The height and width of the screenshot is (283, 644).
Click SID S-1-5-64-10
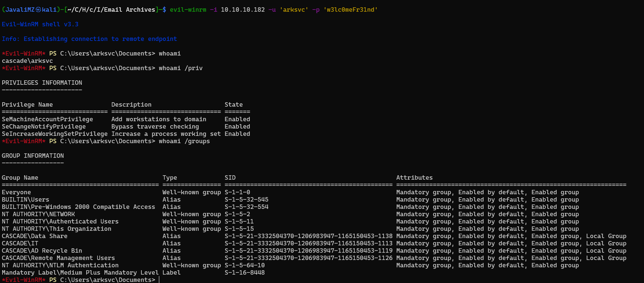[245, 265]
